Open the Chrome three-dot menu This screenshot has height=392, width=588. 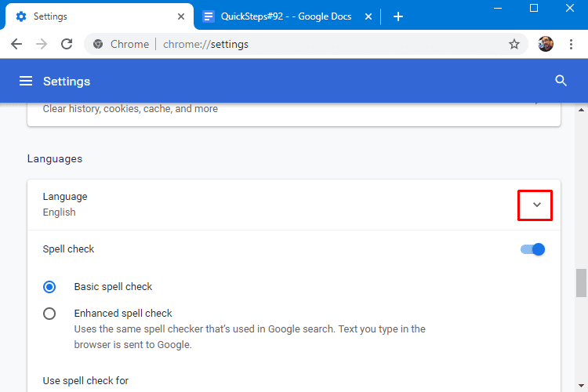(571, 45)
